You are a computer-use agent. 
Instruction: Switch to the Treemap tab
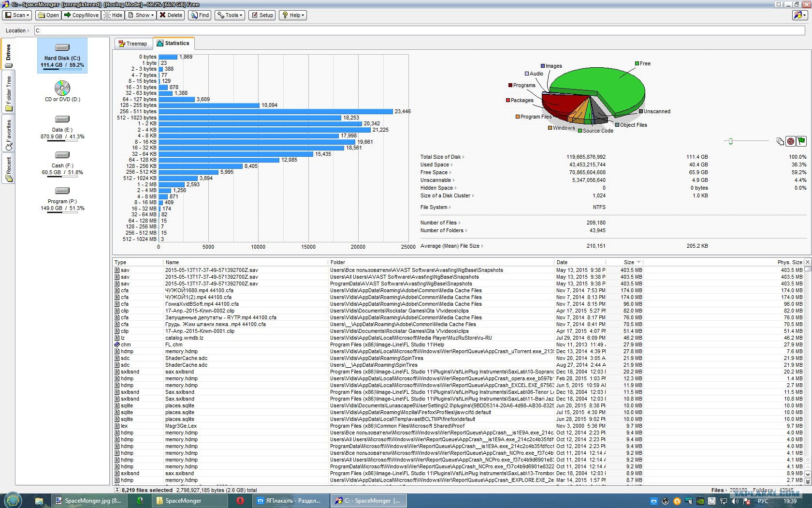[133, 44]
